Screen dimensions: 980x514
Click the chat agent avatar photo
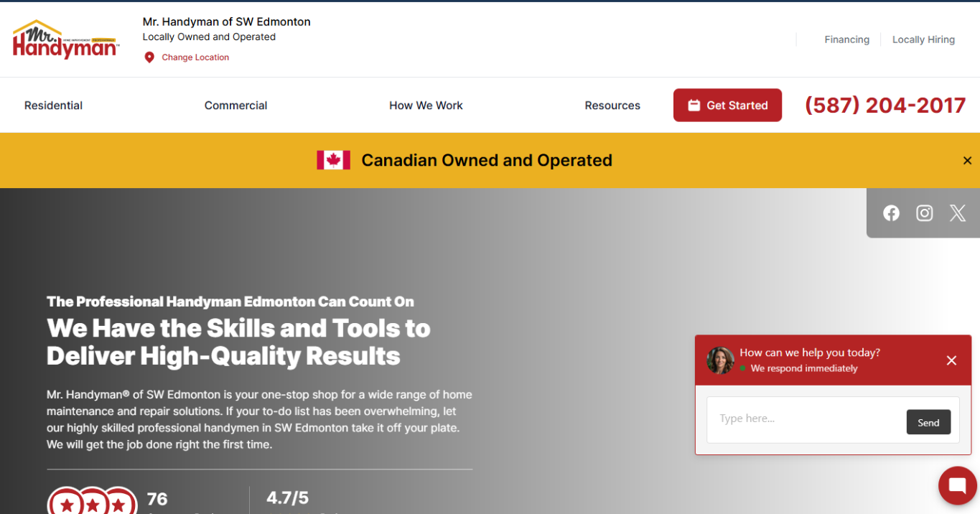click(720, 360)
